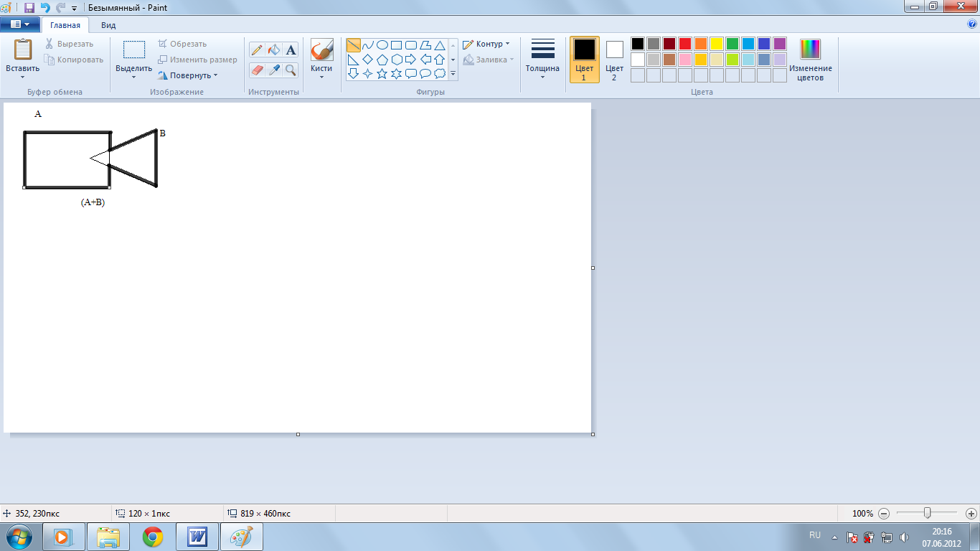Viewport: 980px width, 551px height.
Task: Choose the Triangle shape
Action: tap(440, 45)
